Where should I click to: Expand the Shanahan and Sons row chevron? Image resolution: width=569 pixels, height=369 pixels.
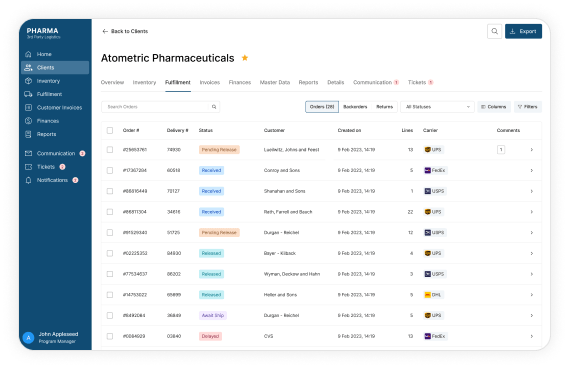point(532,191)
